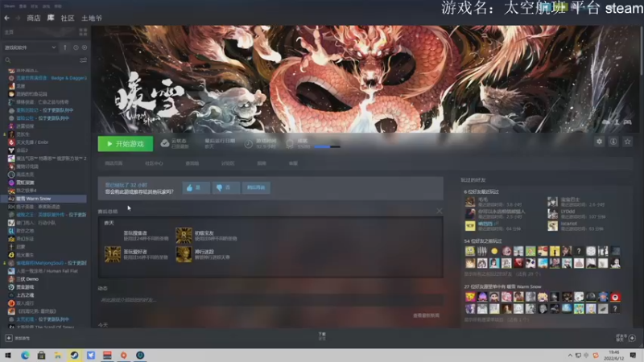Open game settings gear icon
This screenshot has height=362, width=644.
pos(599,142)
